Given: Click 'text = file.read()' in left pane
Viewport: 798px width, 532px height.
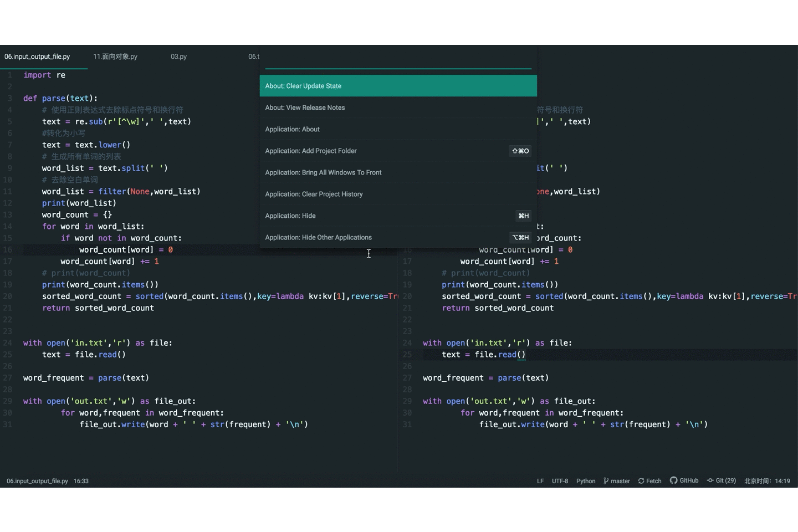Looking at the screenshot, I should [84, 354].
